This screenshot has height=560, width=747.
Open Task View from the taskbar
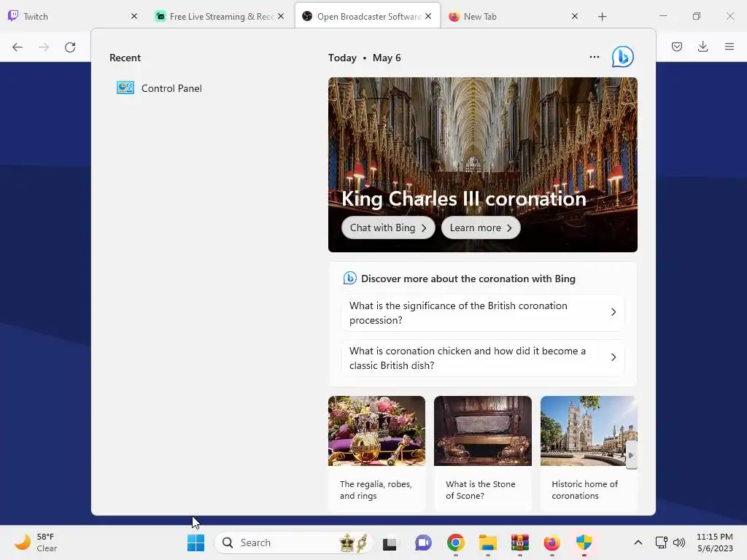click(390, 542)
